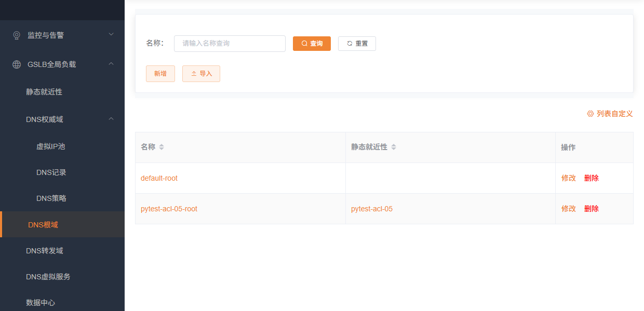Click the sort icon beside 静态就近性 column
The height and width of the screenshot is (311, 644).
click(x=394, y=147)
